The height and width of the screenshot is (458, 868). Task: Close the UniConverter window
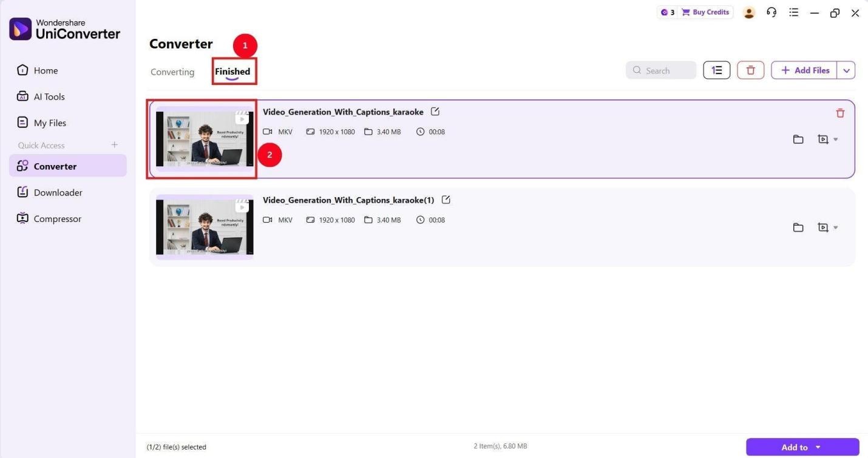coord(855,13)
